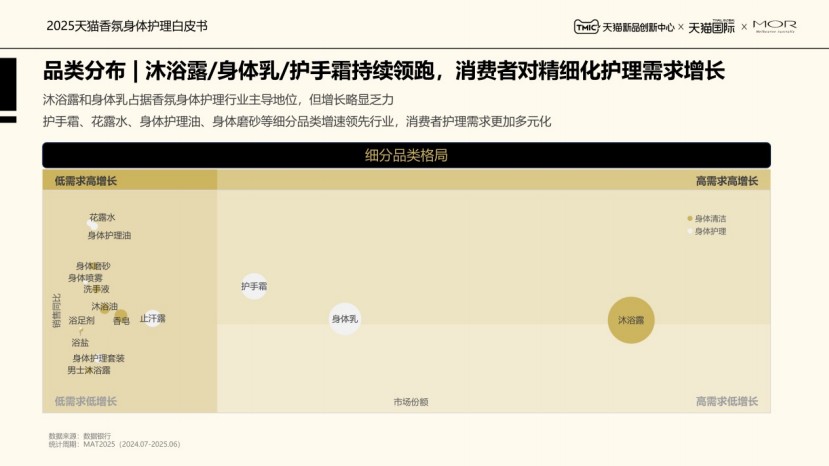Click the 洗手液 data label
The width and height of the screenshot is (829, 466).
click(96, 289)
